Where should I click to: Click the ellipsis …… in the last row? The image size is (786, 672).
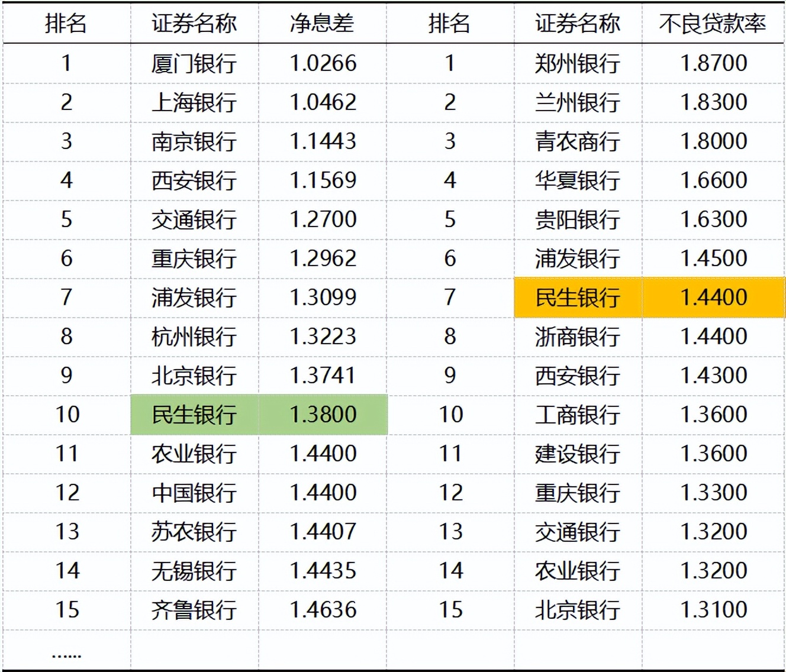(x=66, y=655)
